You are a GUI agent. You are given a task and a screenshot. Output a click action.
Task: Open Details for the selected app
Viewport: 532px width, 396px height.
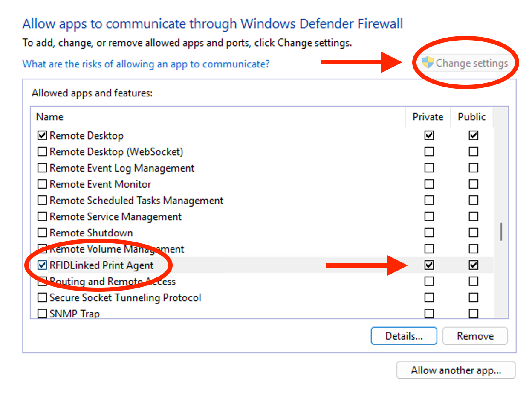(404, 336)
